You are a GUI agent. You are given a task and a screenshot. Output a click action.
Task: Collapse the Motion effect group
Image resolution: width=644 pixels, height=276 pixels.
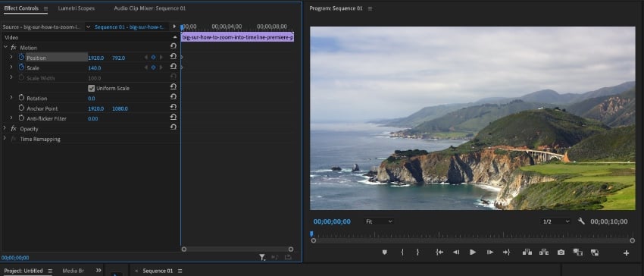5,47
